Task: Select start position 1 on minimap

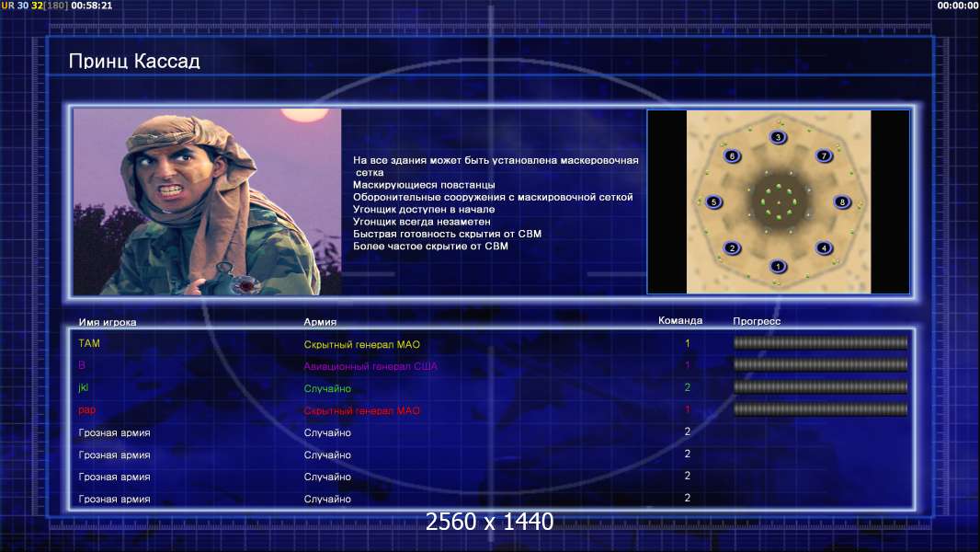Action: 778,266
